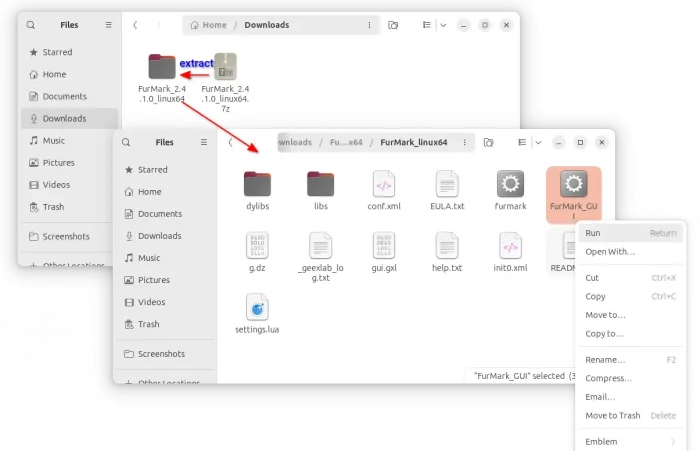Click Home breadcrumb in Downloads window
The image size is (700, 451).
click(208, 25)
